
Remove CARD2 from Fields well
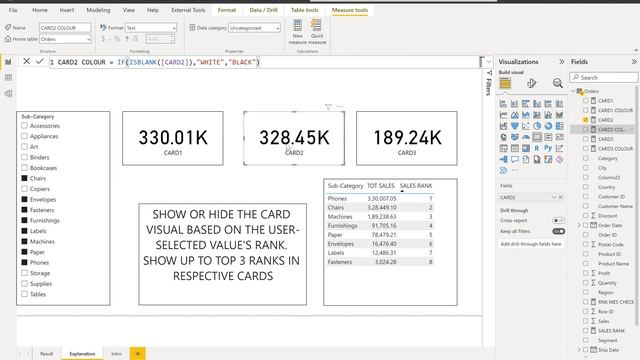(x=561, y=197)
